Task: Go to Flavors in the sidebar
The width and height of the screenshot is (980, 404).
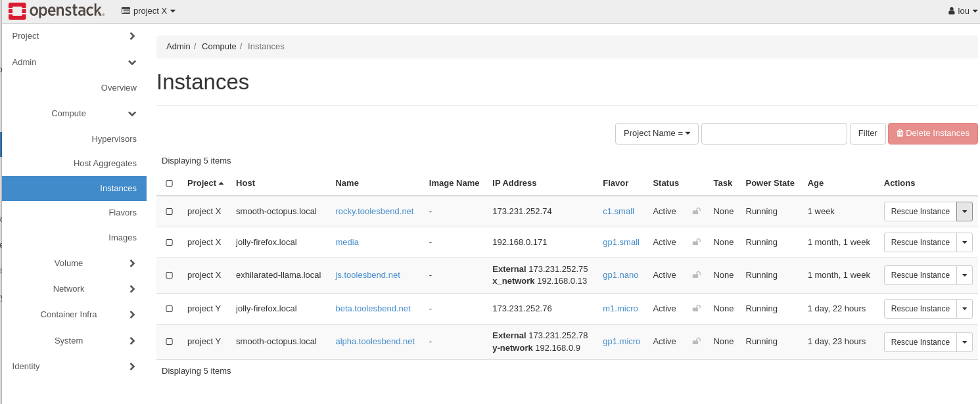Action: pos(122,213)
